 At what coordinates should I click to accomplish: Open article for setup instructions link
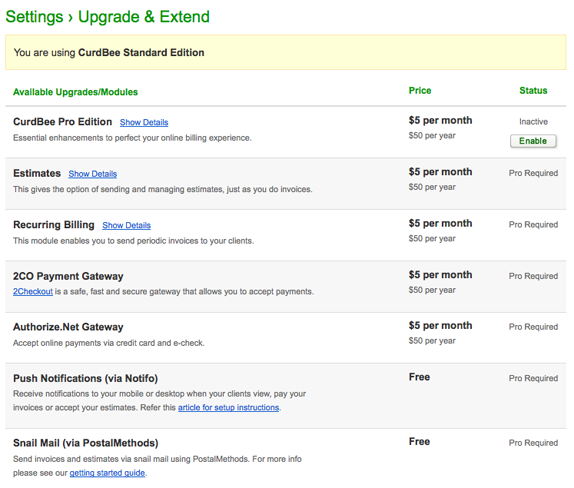click(228, 407)
